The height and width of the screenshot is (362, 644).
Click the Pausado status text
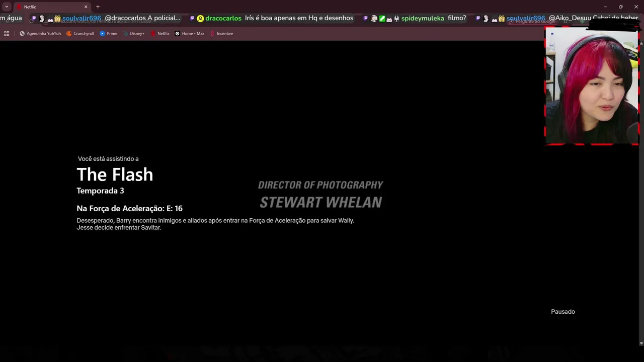(x=563, y=312)
